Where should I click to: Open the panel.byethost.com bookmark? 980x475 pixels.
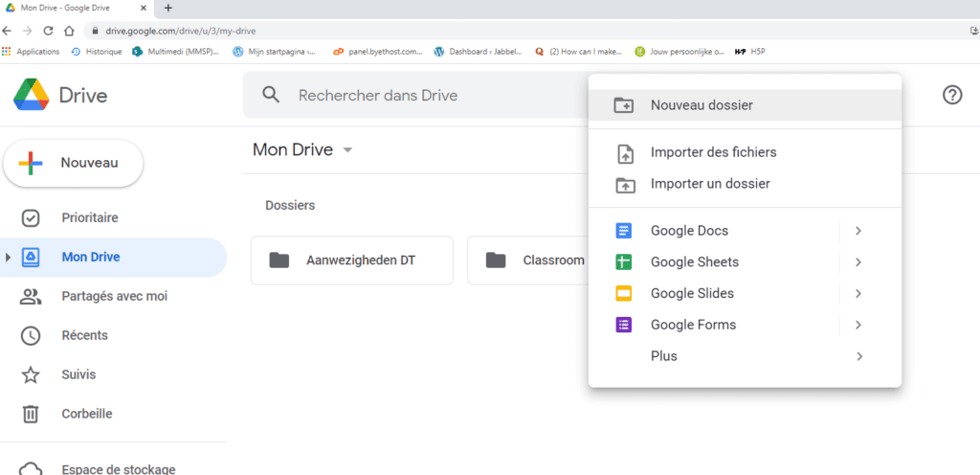(x=378, y=52)
